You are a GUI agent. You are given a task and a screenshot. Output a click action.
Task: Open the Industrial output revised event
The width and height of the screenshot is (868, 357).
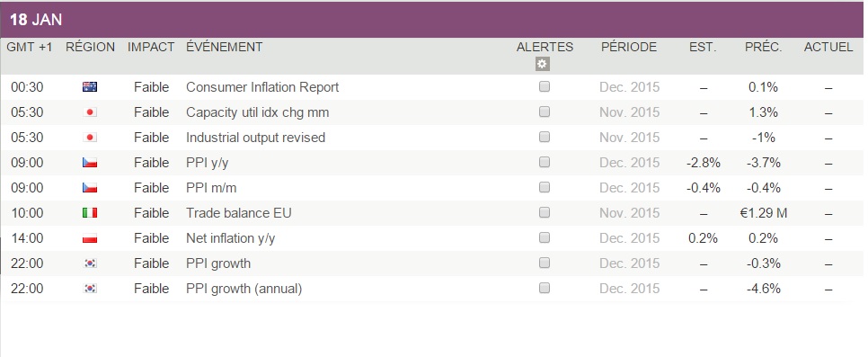[x=256, y=138]
